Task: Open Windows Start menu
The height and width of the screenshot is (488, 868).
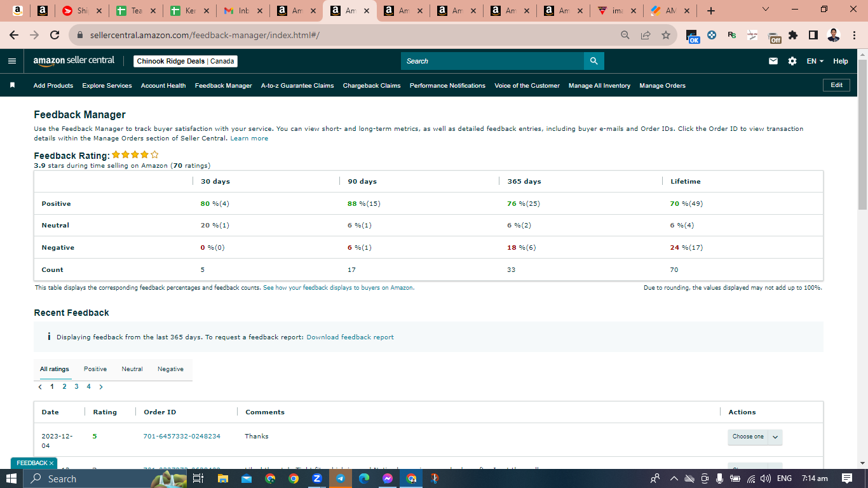Action: pyautogui.click(x=11, y=478)
